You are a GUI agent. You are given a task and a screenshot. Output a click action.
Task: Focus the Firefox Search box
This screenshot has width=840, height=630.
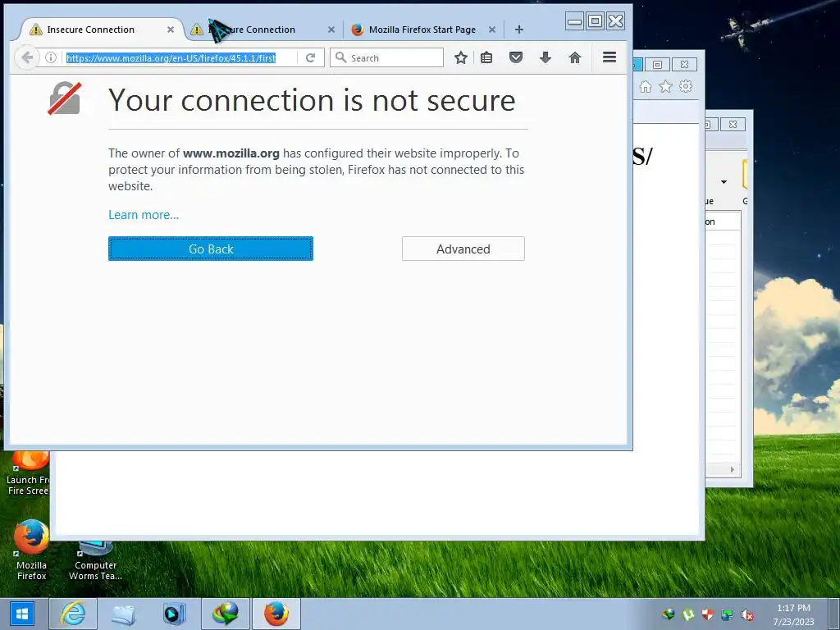[387, 58]
